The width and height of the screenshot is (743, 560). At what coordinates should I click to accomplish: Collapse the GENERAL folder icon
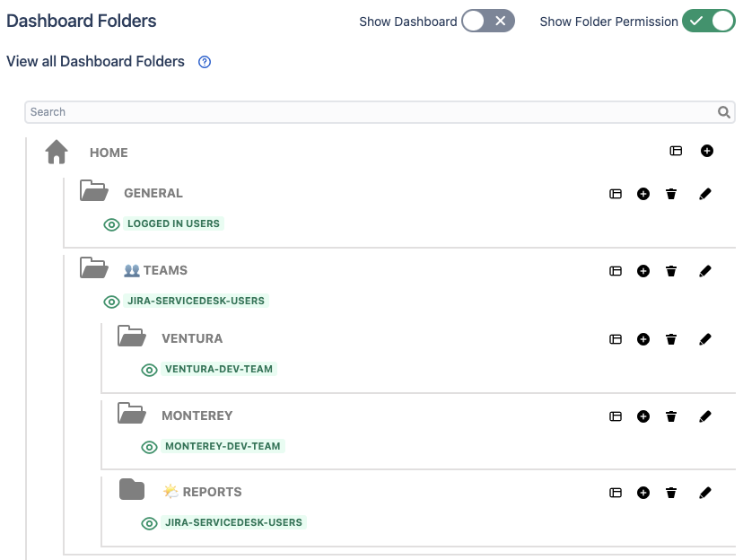[x=93, y=191]
